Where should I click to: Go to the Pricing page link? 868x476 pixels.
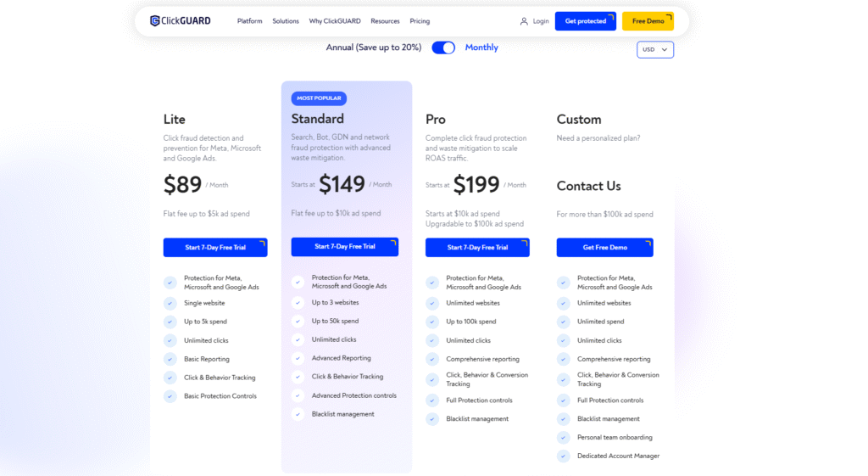click(420, 21)
